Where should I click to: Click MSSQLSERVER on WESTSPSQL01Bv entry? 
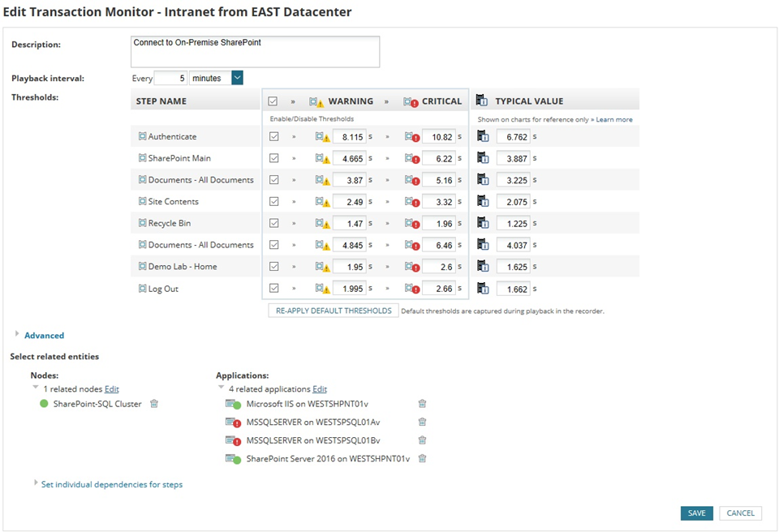pos(313,440)
